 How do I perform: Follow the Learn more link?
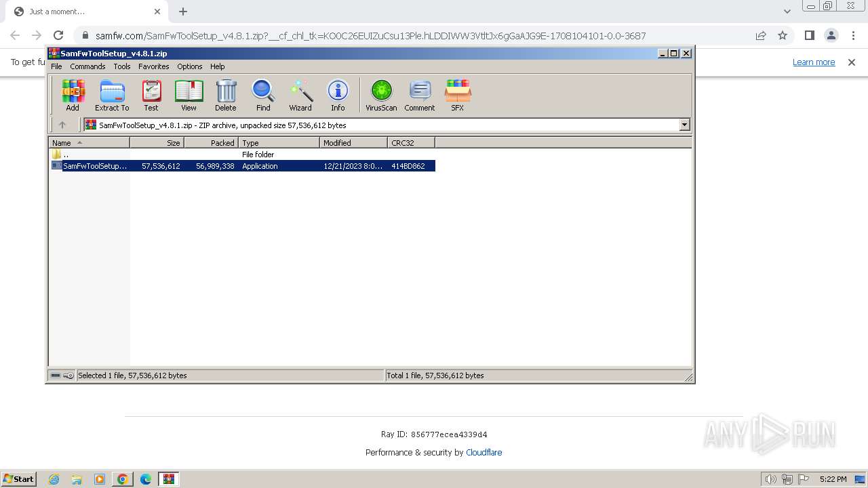pyautogui.click(x=814, y=62)
